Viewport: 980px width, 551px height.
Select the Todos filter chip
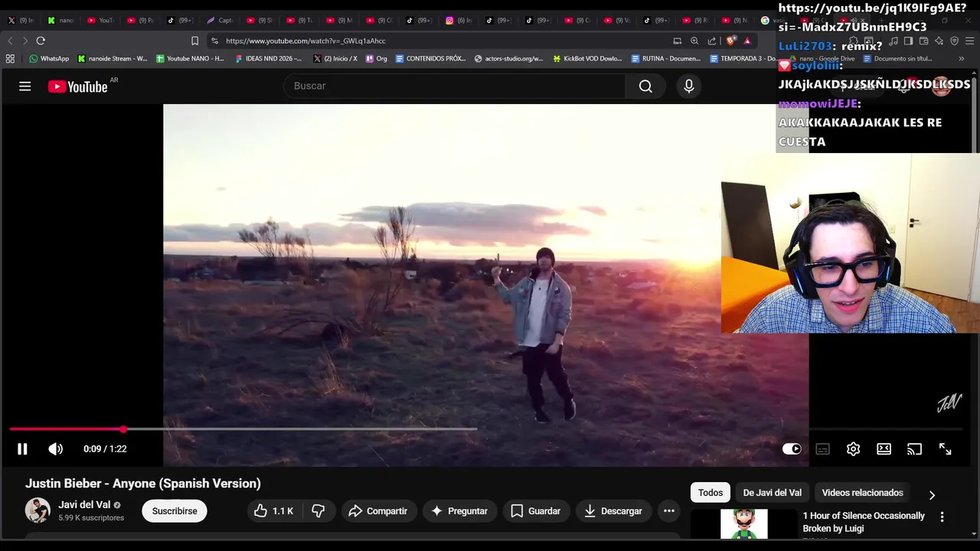pyautogui.click(x=710, y=493)
